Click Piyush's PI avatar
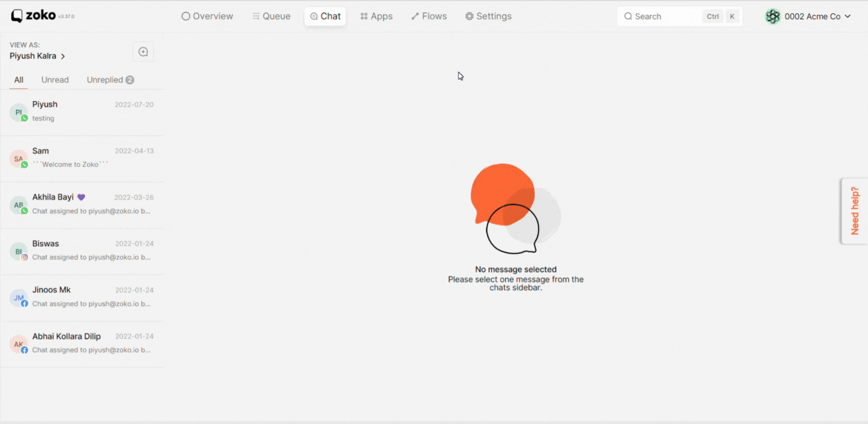Image resolution: width=868 pixels, height=424 pixels. click(19, 112)
